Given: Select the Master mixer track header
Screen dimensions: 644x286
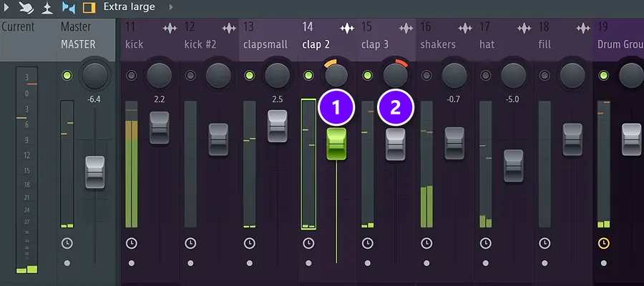Looking at the screenshot, I should tap(87, 40).
